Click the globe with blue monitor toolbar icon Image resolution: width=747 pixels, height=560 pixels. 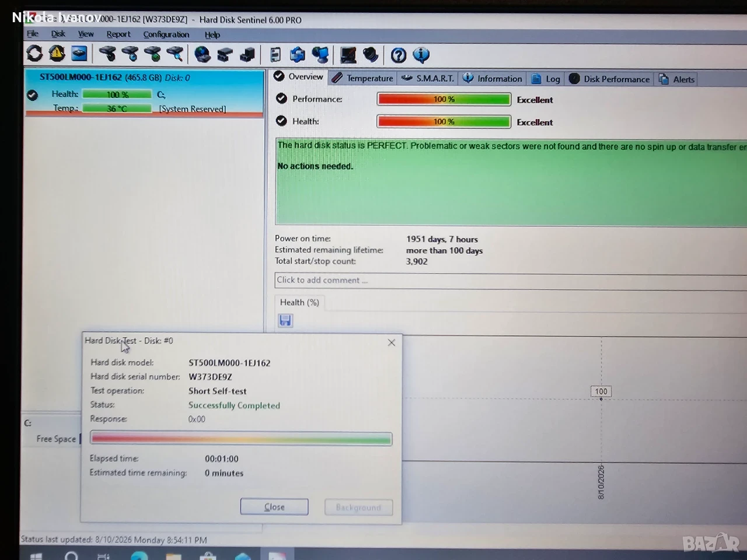[320, 55]
